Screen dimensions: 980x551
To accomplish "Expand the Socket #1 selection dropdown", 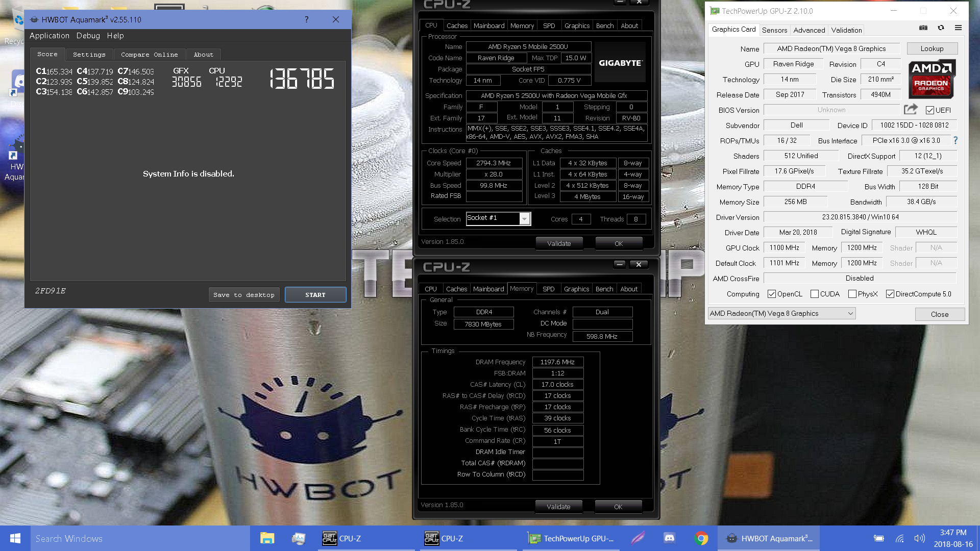I will [525, 218].
